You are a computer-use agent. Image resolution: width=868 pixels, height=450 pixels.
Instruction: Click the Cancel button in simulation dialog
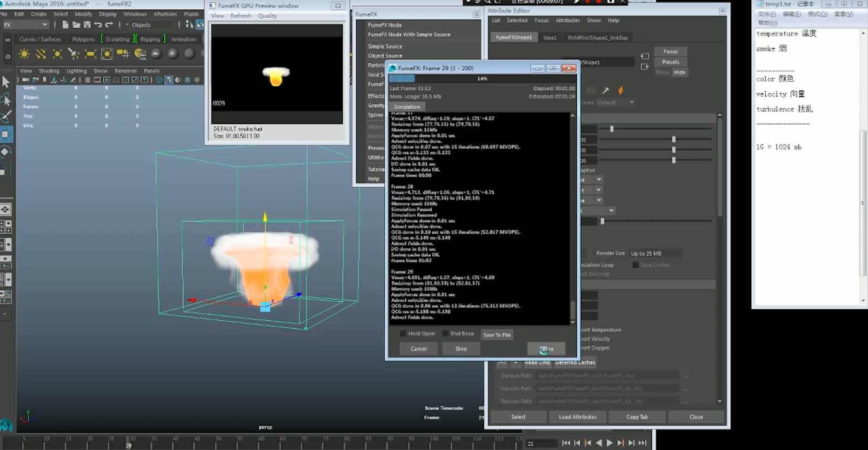tap(419, 349)
